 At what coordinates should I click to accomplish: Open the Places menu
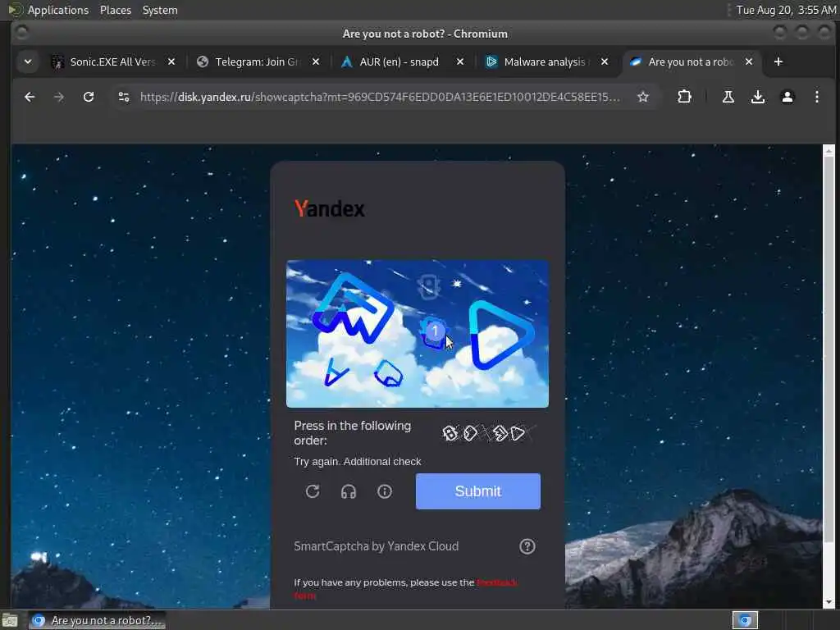point(115,10)
